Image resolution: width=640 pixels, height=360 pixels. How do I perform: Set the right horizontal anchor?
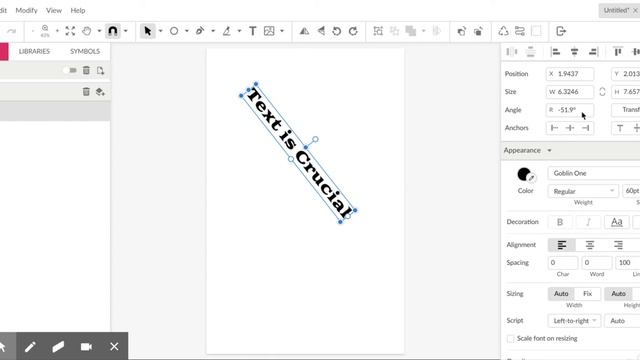pos(585,128)
